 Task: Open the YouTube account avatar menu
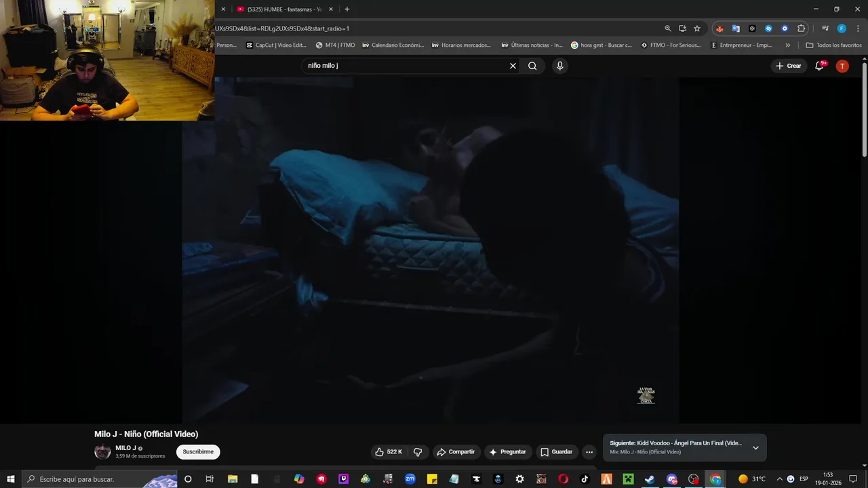(x=842, y=66)
